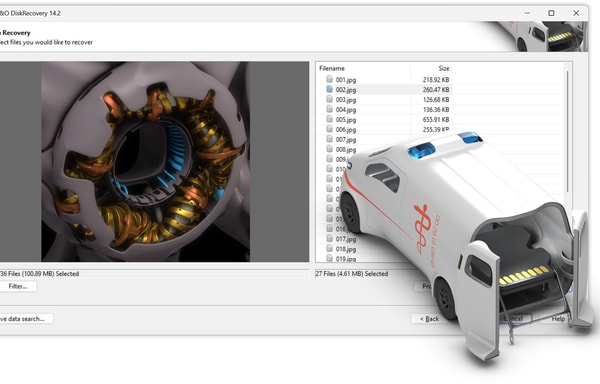Viewport: 600px width, 384px height.
Task: Click the 019.jpg file icon
Action: [x=329, y=258]
